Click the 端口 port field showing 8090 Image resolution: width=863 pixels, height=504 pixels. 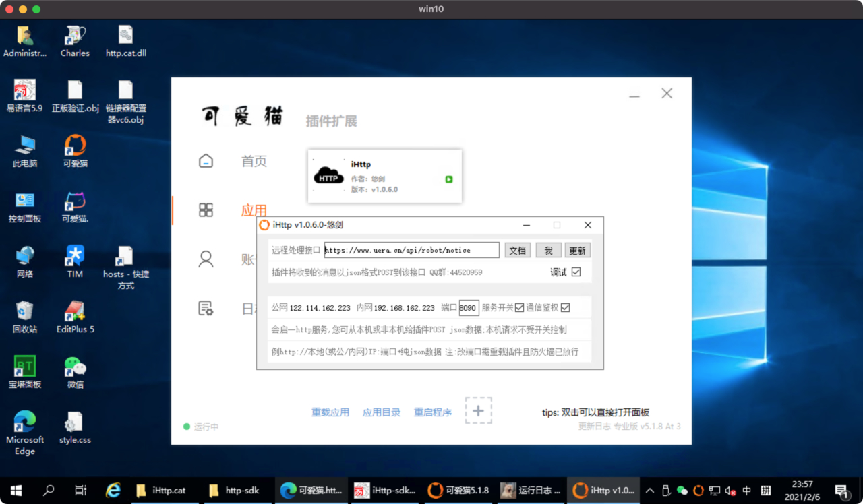[469, 308]
